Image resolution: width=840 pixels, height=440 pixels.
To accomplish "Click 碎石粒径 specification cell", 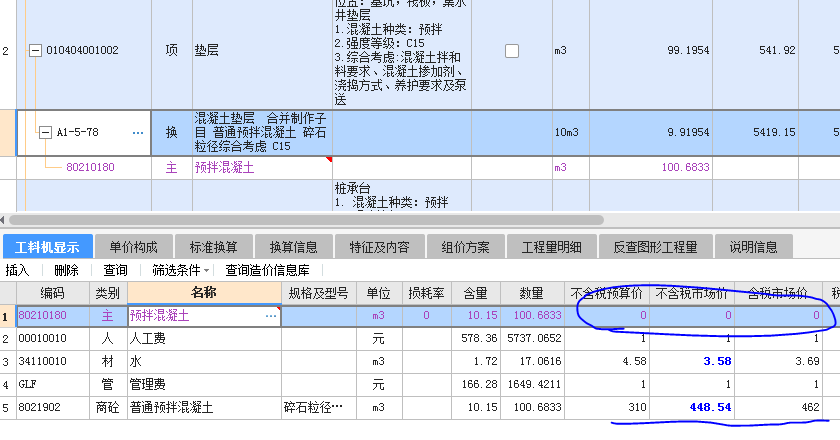I will (x=319, y=408).
